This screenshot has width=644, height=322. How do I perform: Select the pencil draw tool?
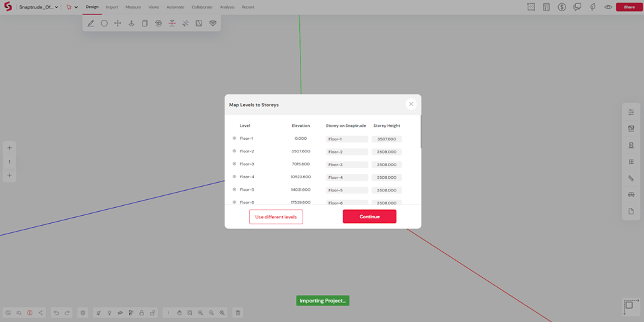90,23
